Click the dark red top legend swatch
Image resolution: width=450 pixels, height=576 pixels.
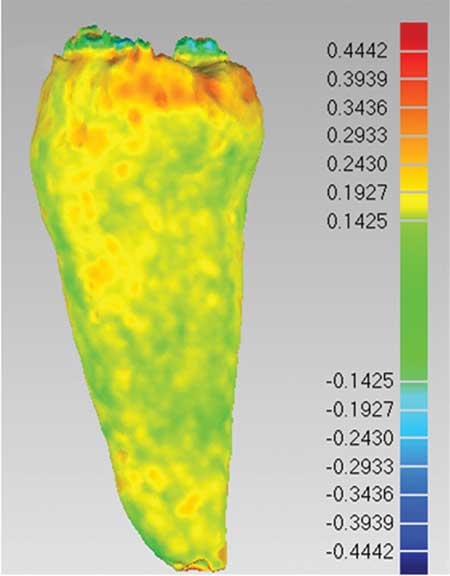coord(414,36)
